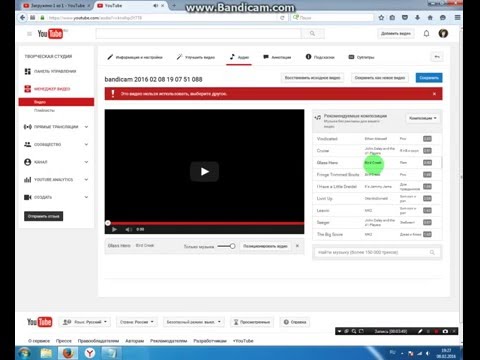Image resolution: width=480 pixels, height=360 pixels.
Task: Open the Cards tab
Action: [x=320, y=57]
